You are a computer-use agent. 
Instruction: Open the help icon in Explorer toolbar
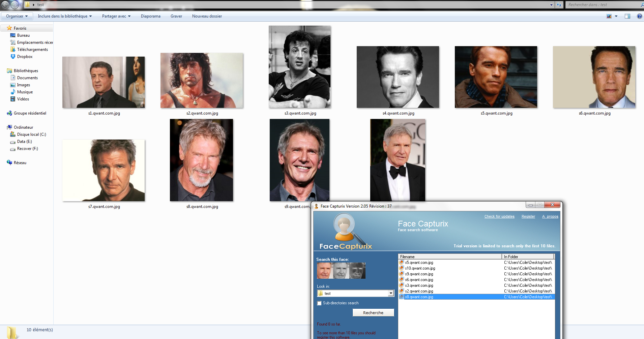coord(639,16)
